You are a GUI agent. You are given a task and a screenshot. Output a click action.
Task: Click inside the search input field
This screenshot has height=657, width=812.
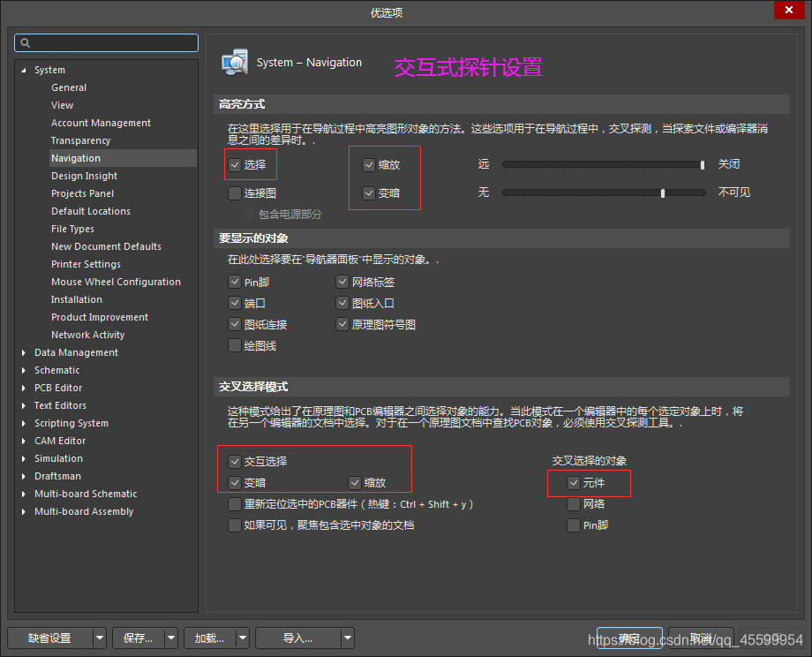[x=106, y=42]
